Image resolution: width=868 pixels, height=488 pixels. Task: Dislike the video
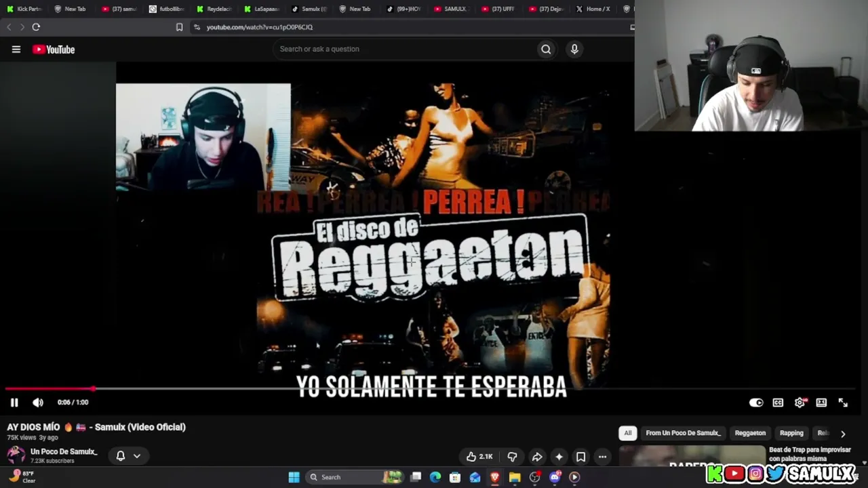pos(512,457)
